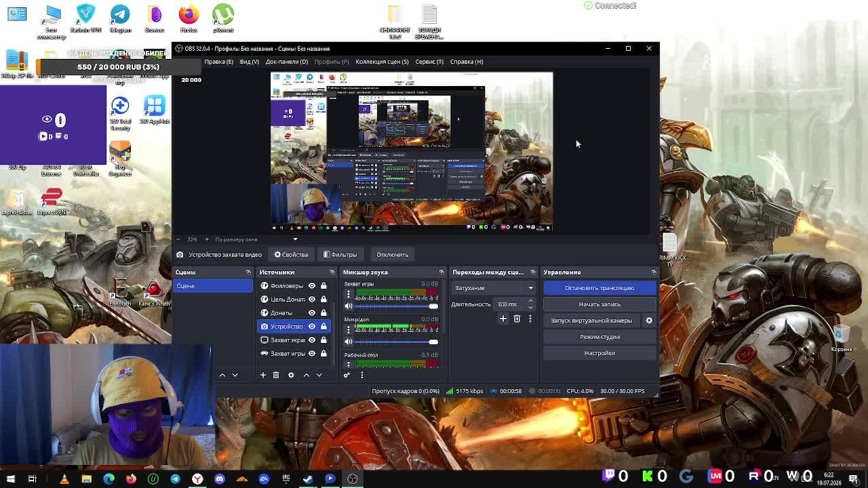Open the Затухание transition dropdown
The width and height of the screenshot is (868, 488).
point(493,288)
